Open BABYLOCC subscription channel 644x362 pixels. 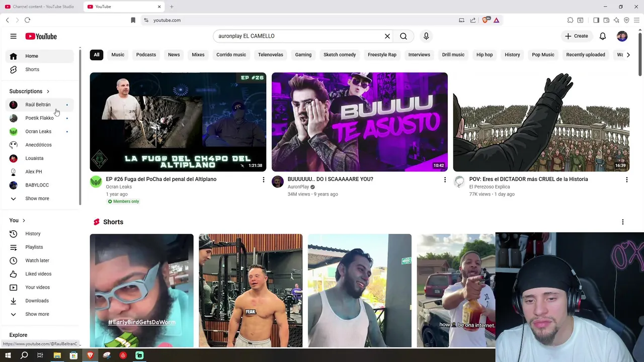click(x=40, y=185)
